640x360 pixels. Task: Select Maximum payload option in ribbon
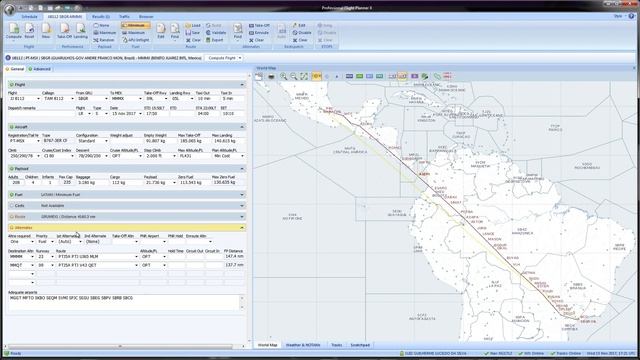104,33
